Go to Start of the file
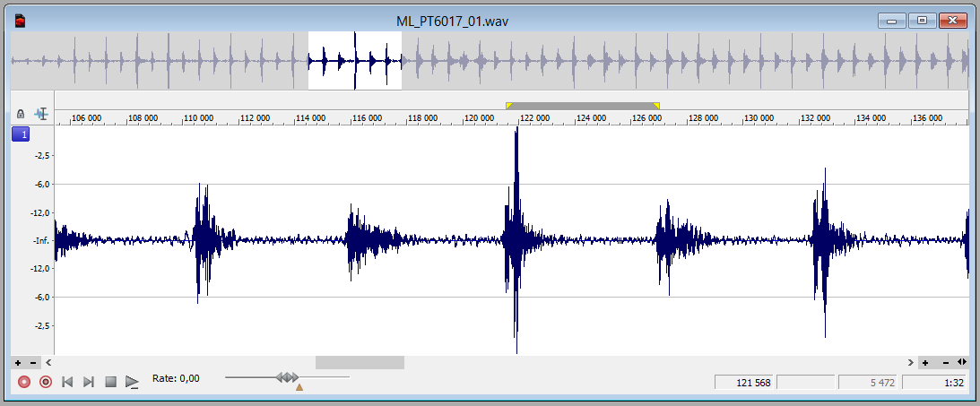 pyautogui.click(x=67, y=382)
